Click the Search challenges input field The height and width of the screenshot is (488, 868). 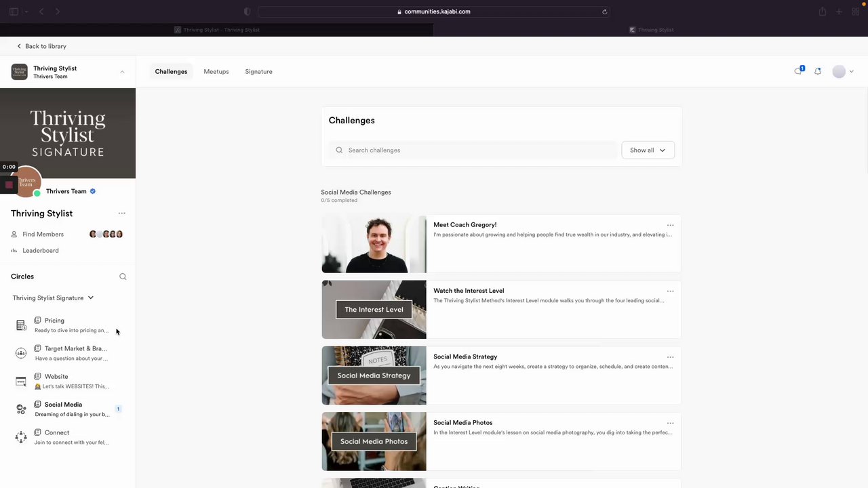click(473, 150)
